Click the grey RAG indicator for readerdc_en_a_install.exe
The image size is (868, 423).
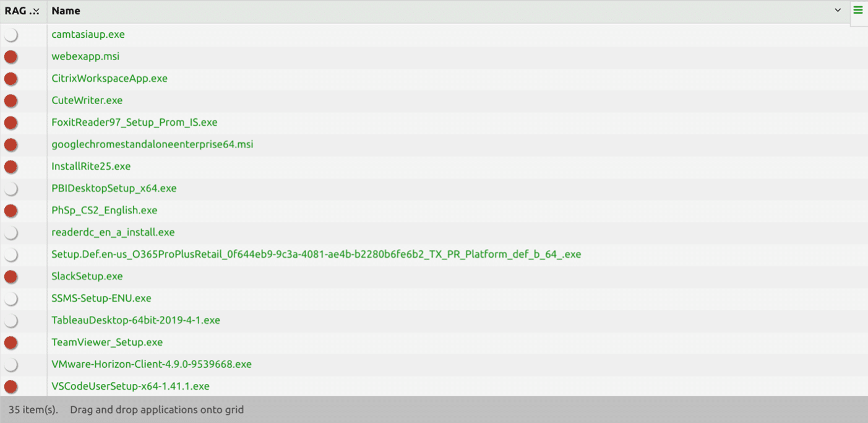11,233
